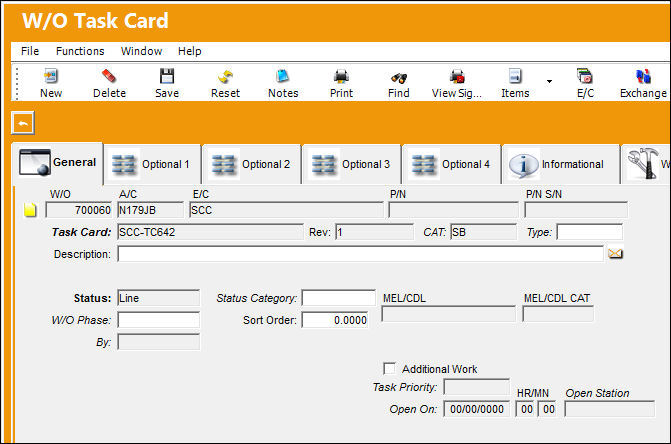Click the MEL/CDL field
Screen dimensions: 671x444
tap(448, 314)
